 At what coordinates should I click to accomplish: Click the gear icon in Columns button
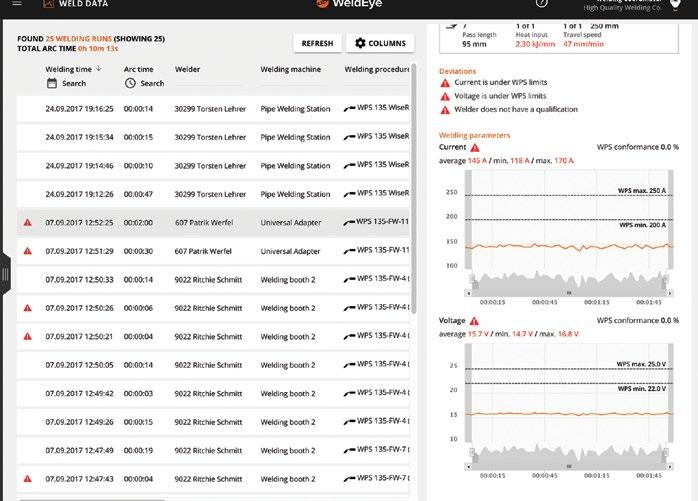(x=360, y=43)
